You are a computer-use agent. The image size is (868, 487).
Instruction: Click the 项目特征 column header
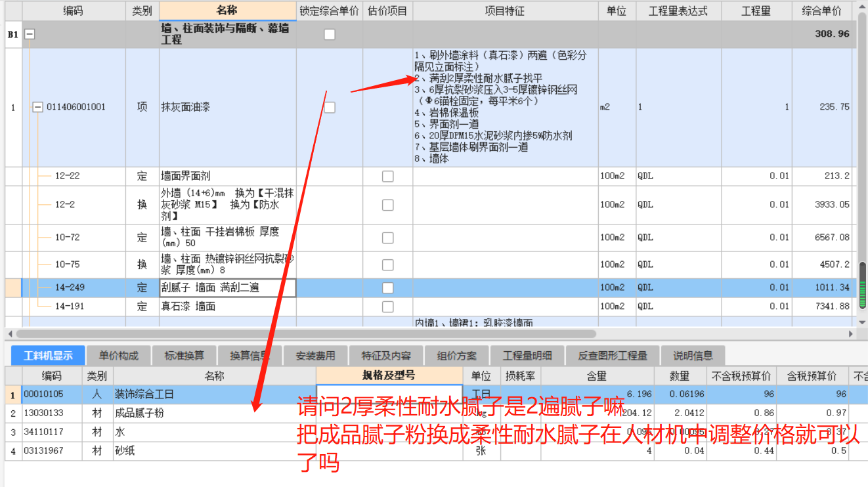tap(505, 11)
